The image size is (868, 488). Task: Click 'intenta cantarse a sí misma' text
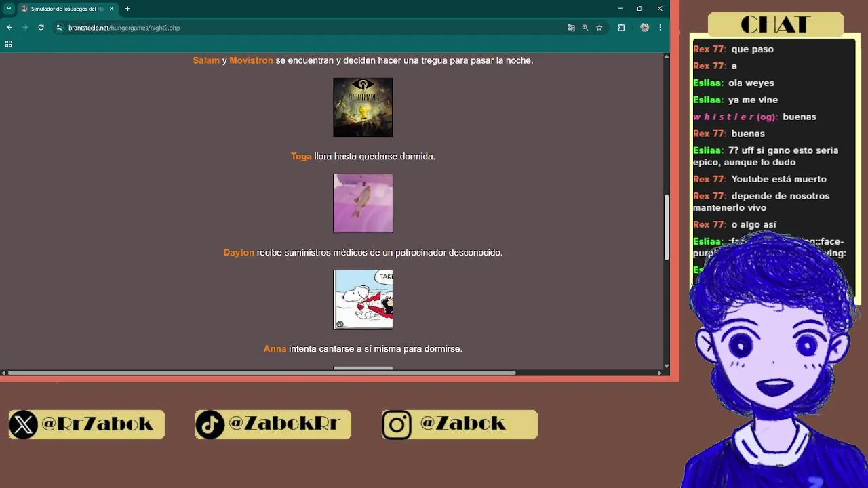click(376, 349)
